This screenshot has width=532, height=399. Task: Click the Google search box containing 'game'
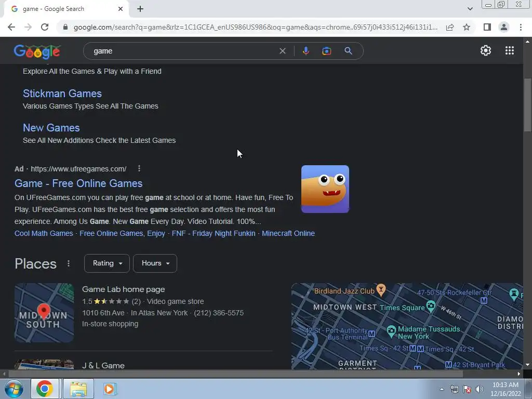pyautogui.click(x=183, y=51)
